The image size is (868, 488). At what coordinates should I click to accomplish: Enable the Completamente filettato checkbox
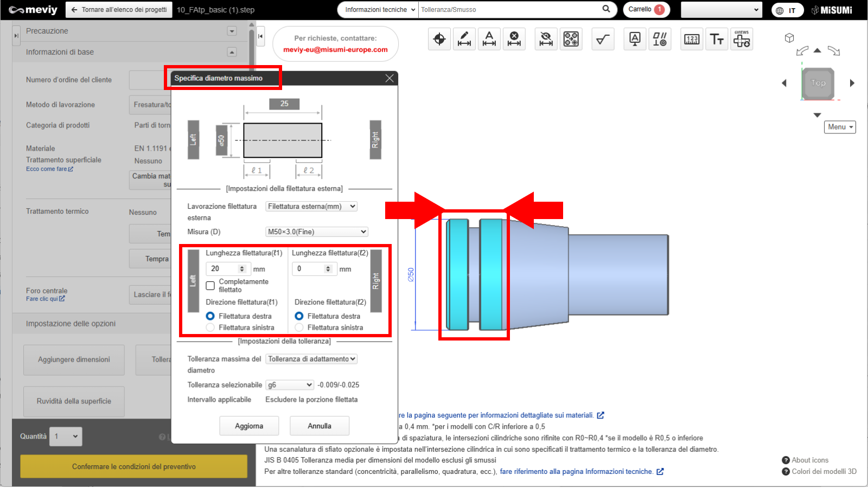(x=210, y=285)
